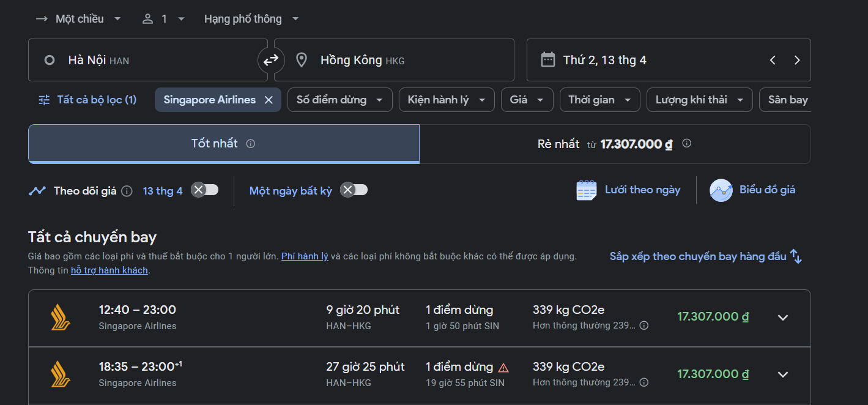This screenshot has width=868, height=405.
Task: Remove the Singapore Airlines filter via its X icon
Action: pos(268,99)
